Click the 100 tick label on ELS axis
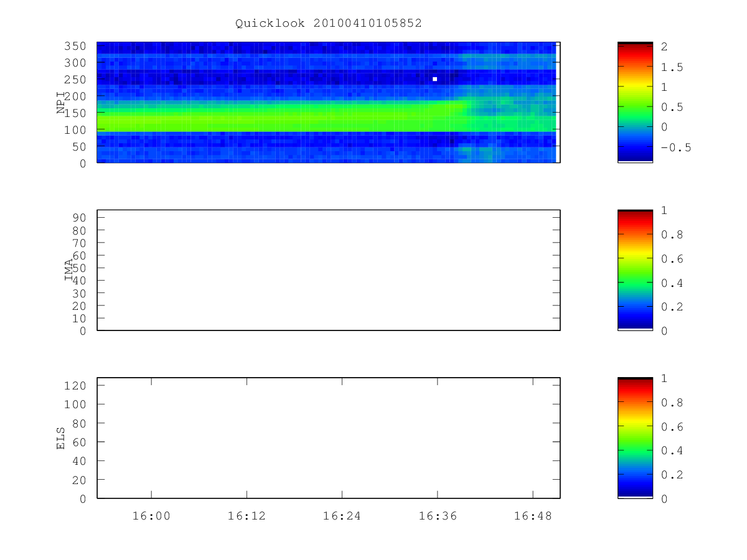This screenshot has height=560, width=747. click(x=75, y=404)
